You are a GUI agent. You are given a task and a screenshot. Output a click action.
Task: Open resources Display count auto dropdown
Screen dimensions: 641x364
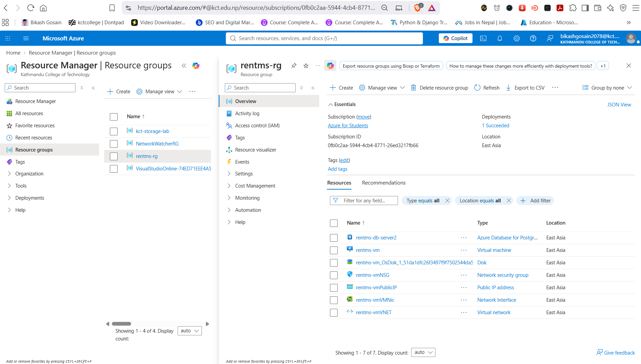[x=423, y=353]
